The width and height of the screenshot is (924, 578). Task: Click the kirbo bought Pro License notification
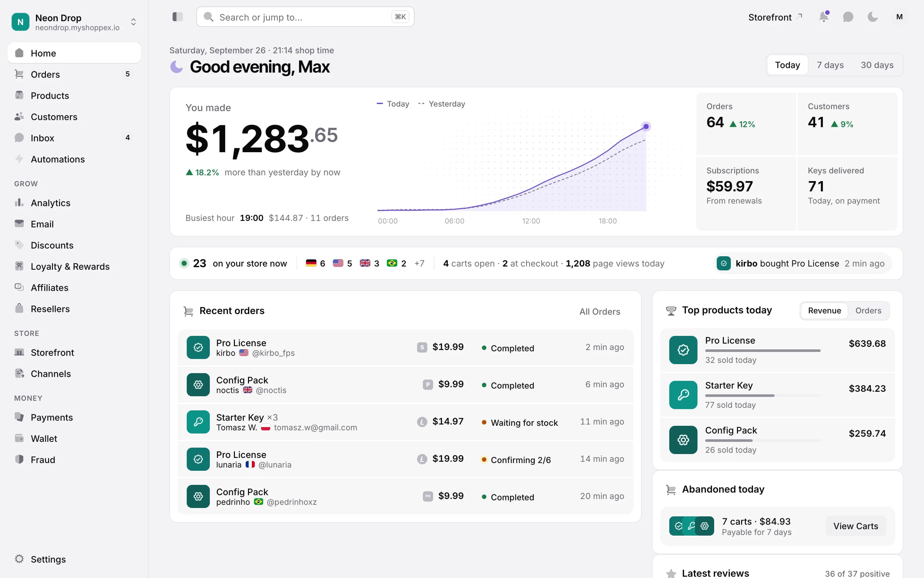802,263
